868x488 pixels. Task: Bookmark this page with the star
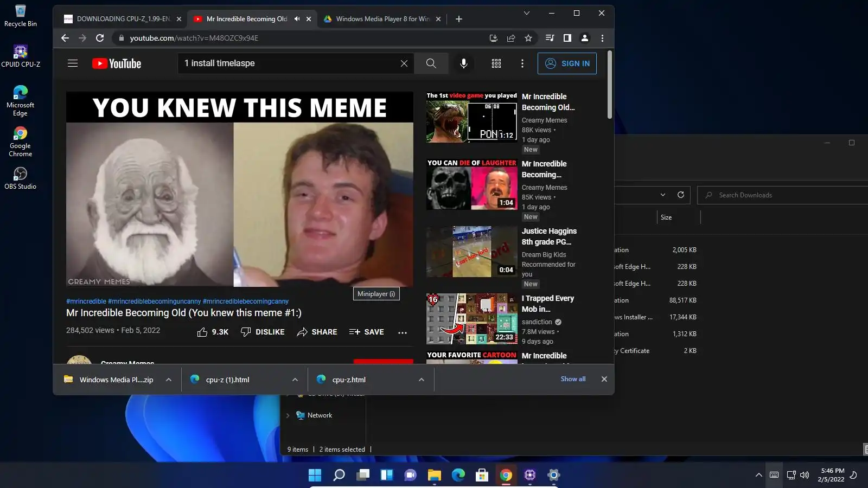[x=528, y=38]
